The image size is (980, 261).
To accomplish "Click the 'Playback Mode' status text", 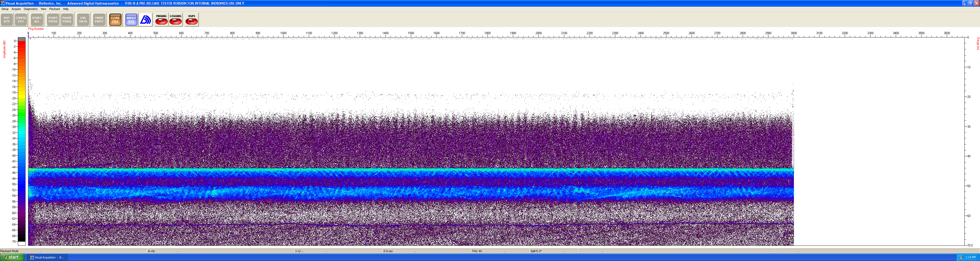I will click(9, 251).
